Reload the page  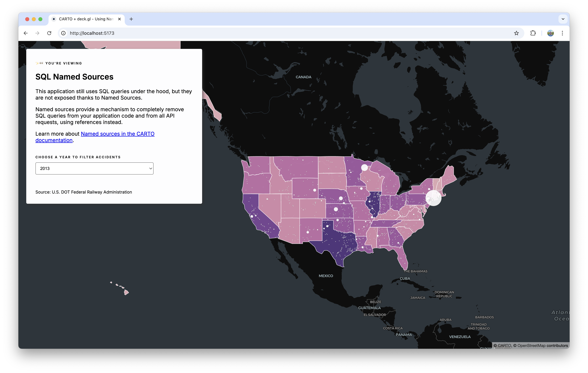pyautogui.click(x=49, y=33)
